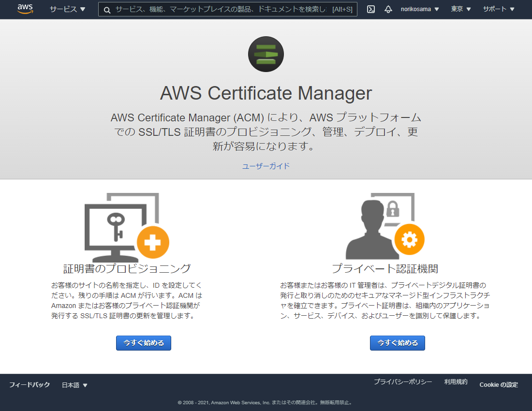Open the CloudShell terminal icon
The width and height of the screenshot is (532, 411).
371,9
